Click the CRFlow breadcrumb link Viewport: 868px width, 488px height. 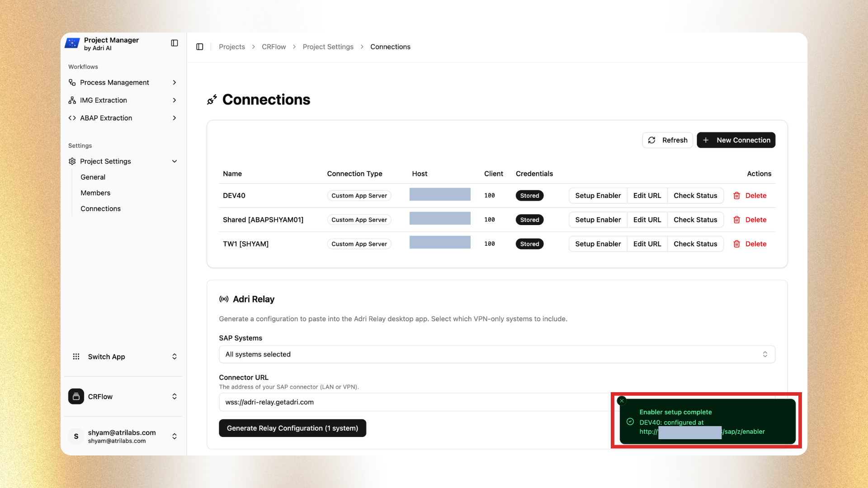pyautogui.click(x=274, y=47)
